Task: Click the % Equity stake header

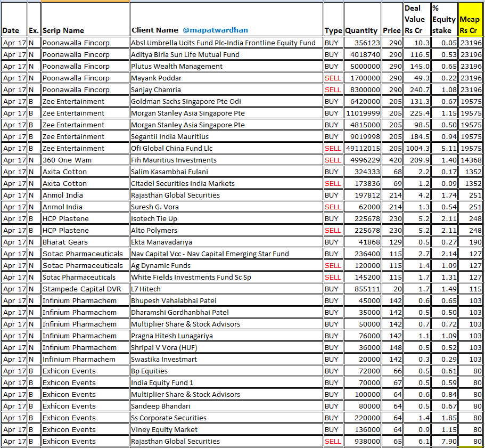Action: point(444,19)
